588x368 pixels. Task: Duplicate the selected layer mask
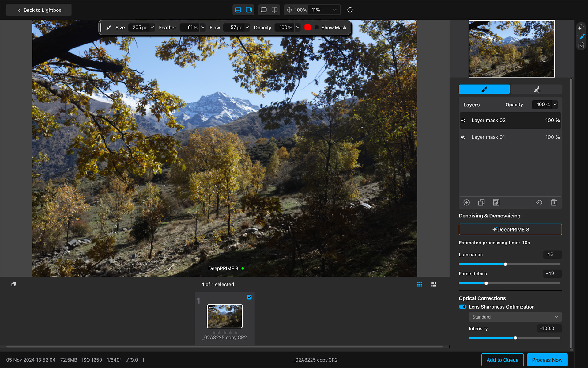481,202
